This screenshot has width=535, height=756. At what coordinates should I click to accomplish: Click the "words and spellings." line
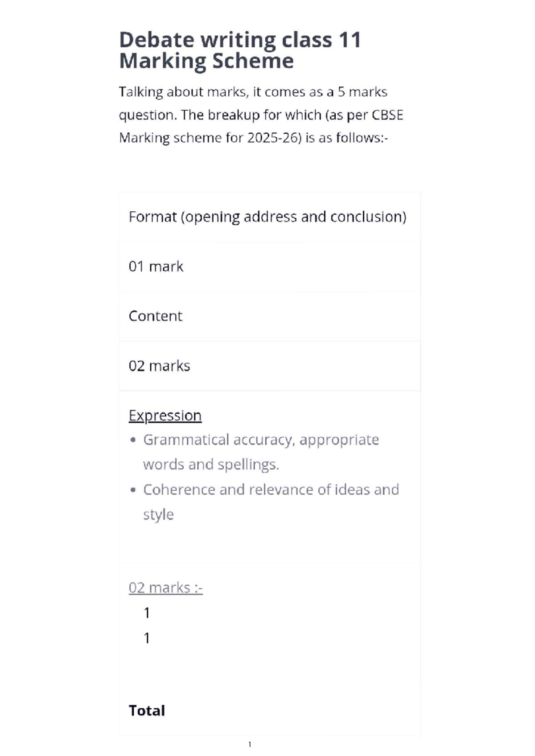211,464
